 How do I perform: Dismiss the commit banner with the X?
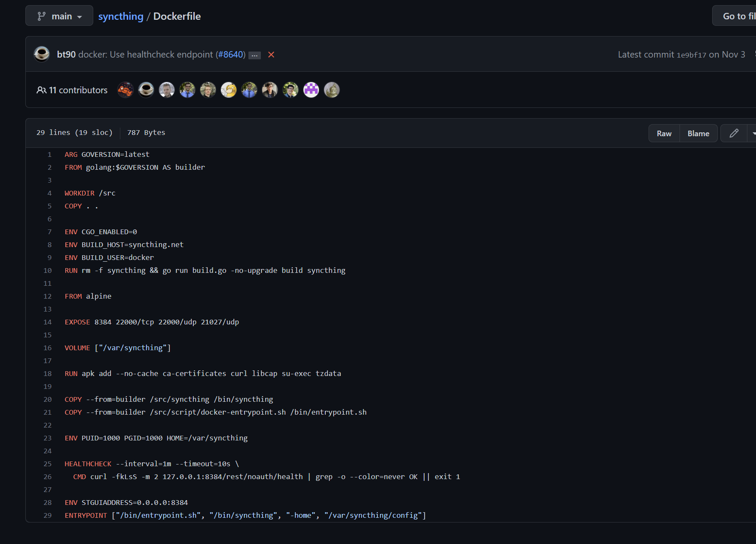271,55
